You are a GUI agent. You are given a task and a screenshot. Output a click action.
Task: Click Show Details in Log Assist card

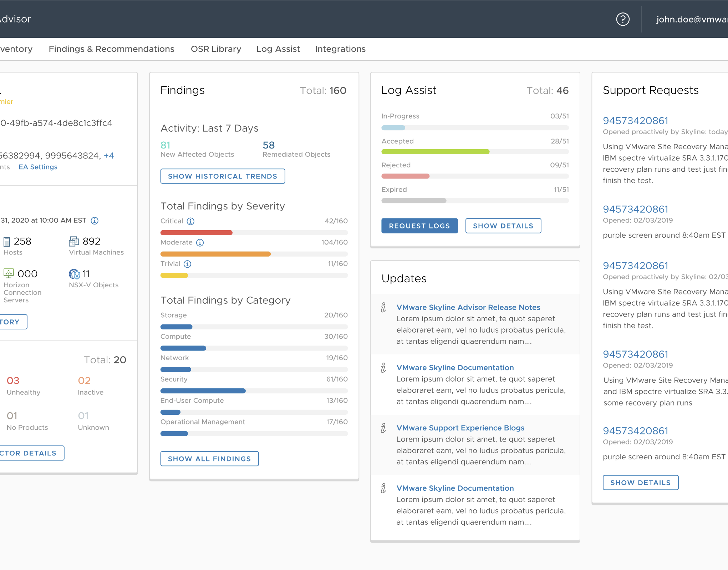pos(503,226)
